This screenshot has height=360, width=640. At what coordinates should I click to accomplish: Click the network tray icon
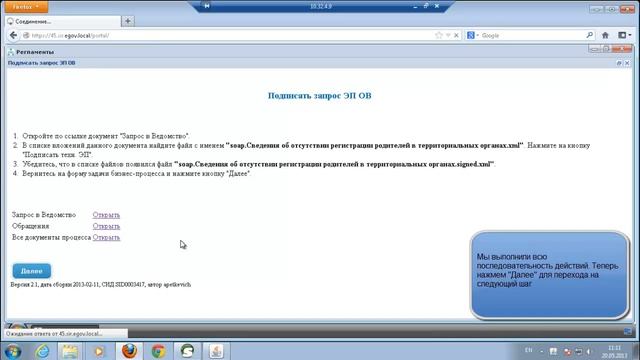click(579, 351)
